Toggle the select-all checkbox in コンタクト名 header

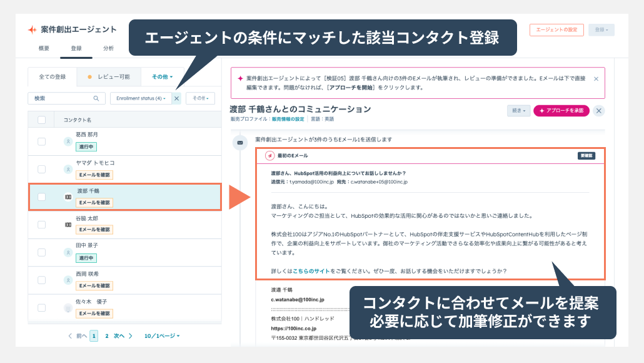(x=42, y=120)
